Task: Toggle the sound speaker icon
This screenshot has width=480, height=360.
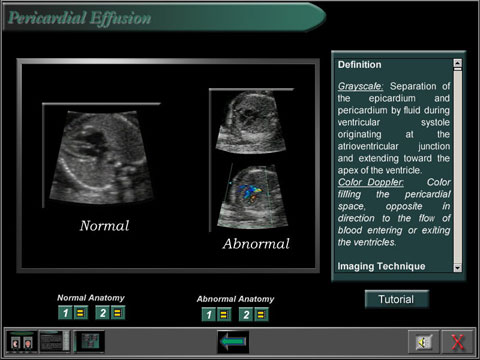Action: click(423, 342)
